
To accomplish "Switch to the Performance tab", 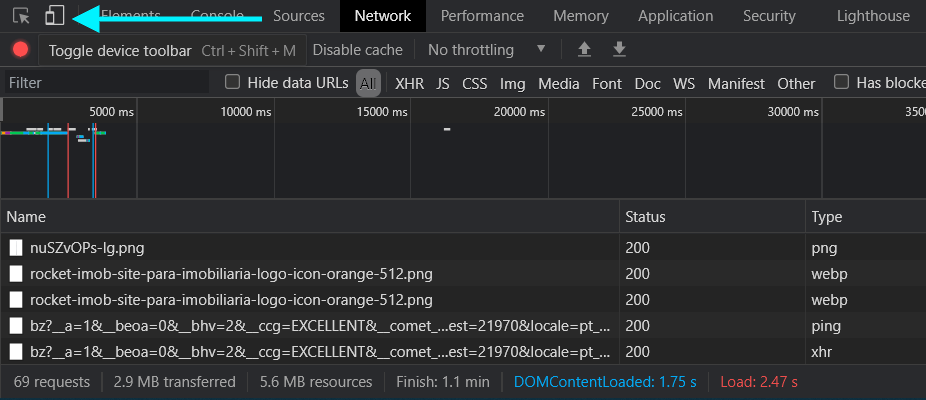I will click(482, 16).
